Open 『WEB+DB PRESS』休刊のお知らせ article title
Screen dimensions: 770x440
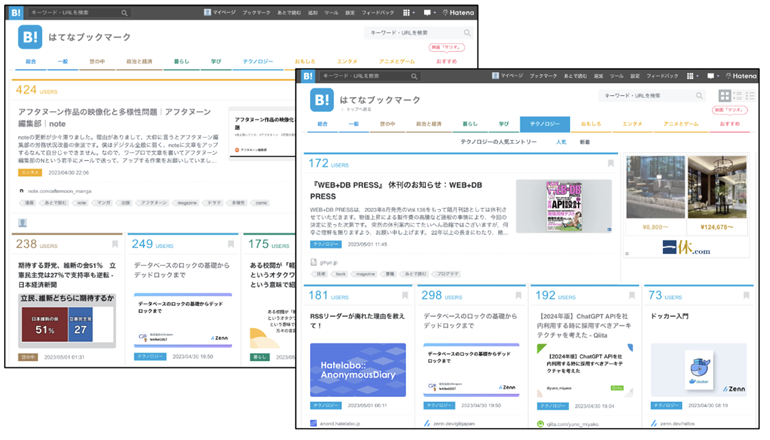[x=396, y=191]
